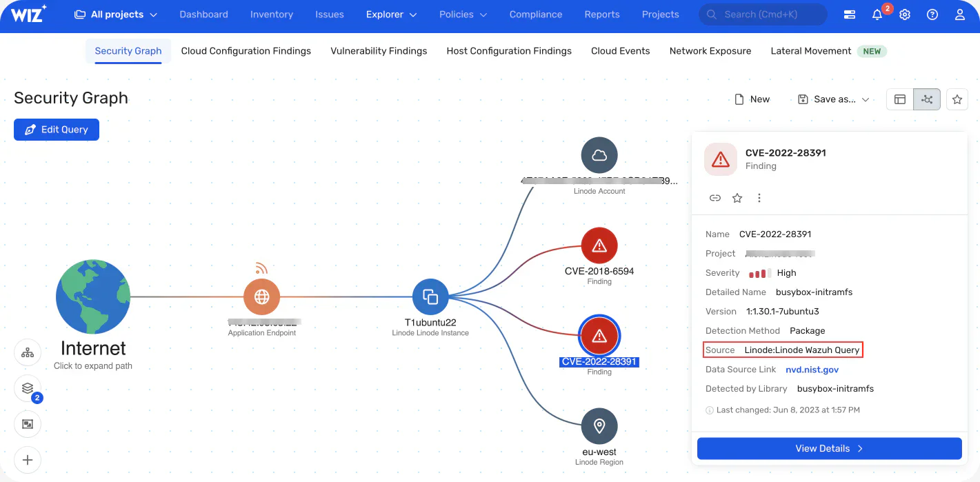Open settings with the gear icon

point(905,14)
